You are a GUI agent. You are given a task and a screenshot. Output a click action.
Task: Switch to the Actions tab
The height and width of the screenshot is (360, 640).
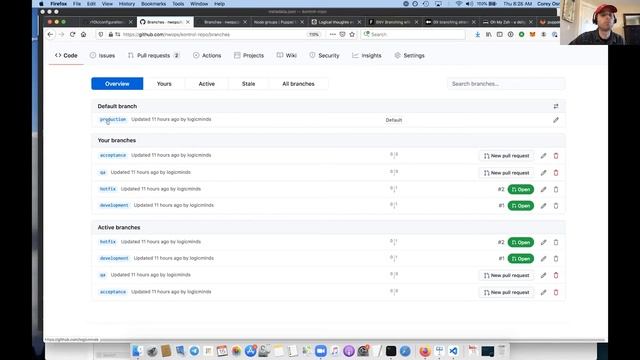207,56
